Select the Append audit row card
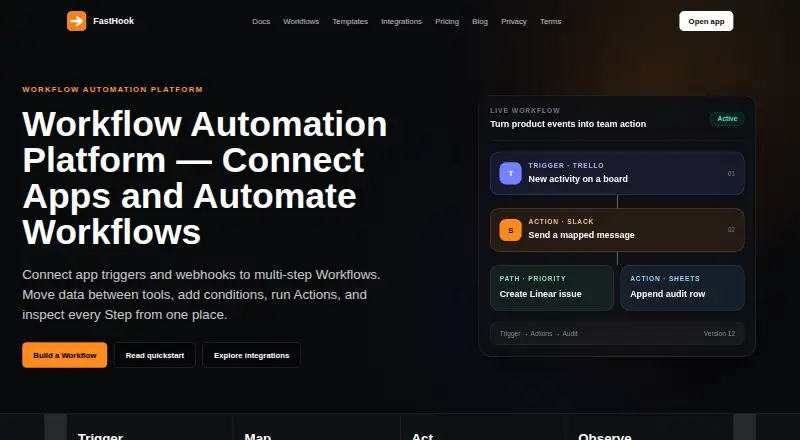 point(683,288)
